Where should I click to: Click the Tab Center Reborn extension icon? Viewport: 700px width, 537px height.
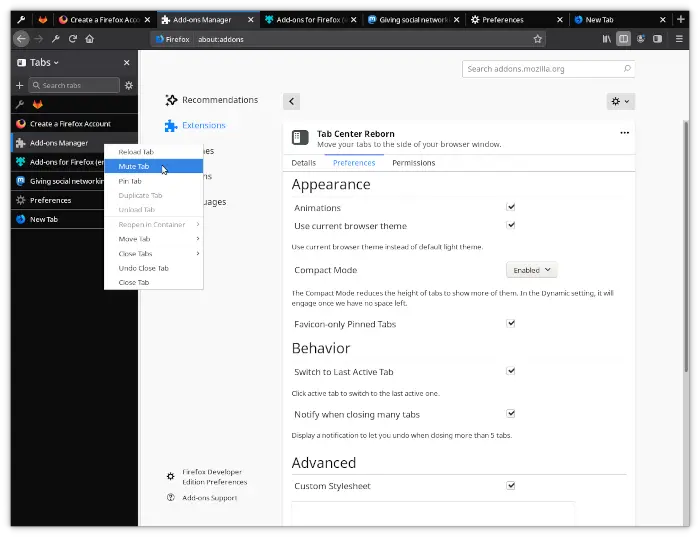300,137
